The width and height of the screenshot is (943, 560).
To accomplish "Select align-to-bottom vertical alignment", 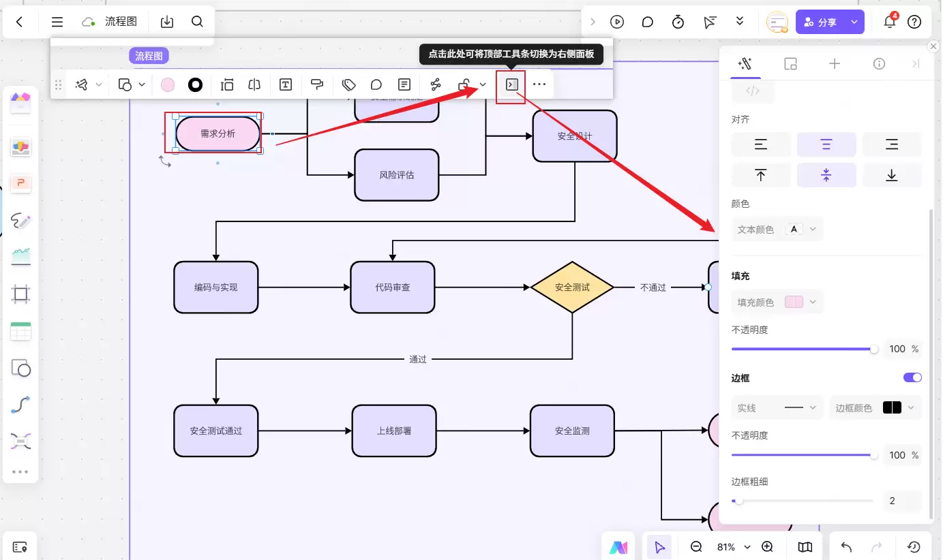I will point(891,175).
